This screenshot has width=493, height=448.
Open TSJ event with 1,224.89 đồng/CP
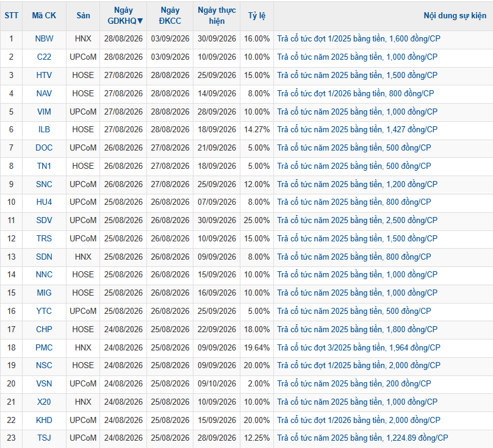coord(362,438)
